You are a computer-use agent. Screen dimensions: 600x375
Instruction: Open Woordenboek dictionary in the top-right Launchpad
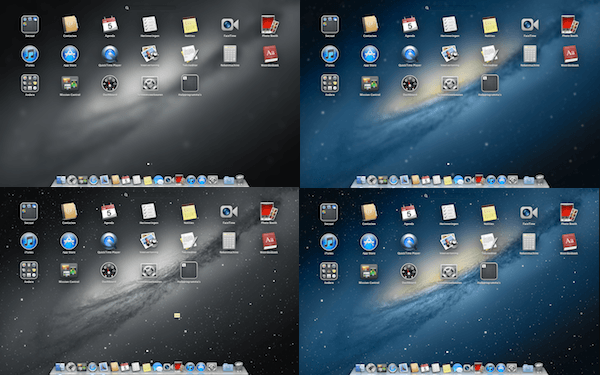570,54
